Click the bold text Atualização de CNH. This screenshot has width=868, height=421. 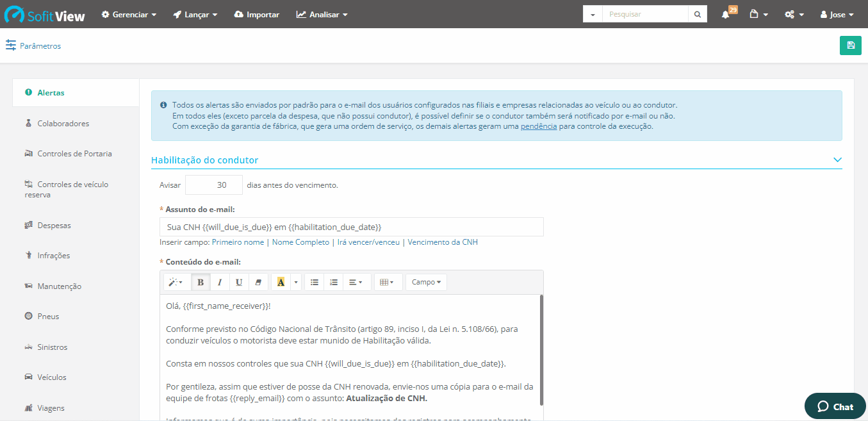386,399
